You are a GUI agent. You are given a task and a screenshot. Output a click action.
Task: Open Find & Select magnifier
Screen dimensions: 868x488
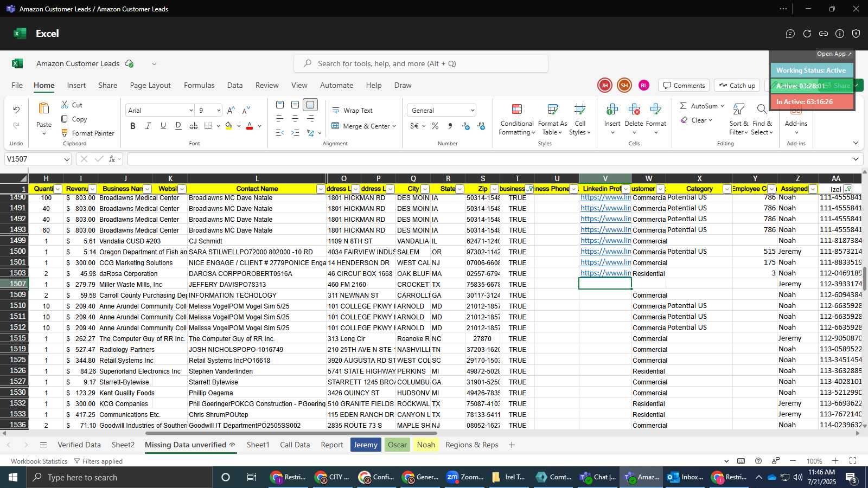[762, 120]
